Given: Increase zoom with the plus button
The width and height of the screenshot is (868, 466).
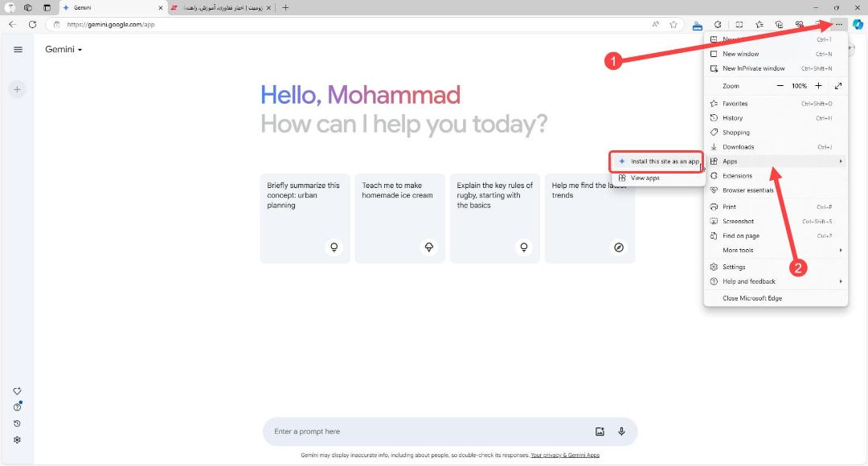Looking at the screenshot, I should click(x=818, y=86).
